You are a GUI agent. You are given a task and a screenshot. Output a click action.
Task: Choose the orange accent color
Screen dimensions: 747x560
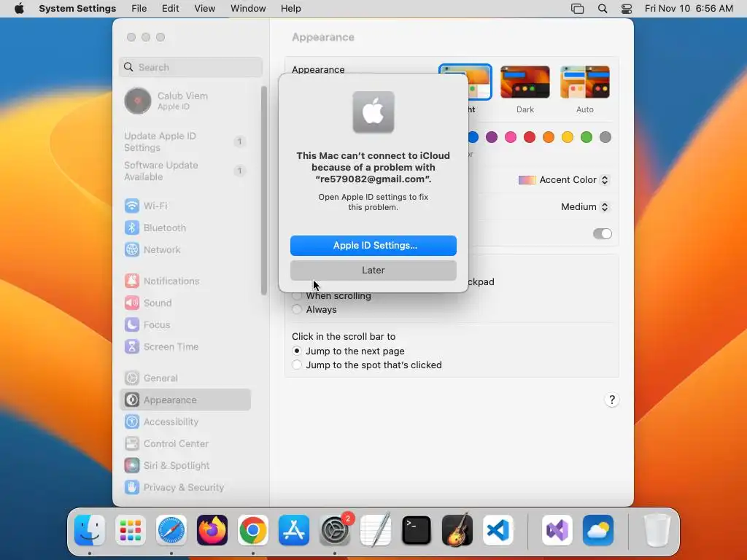tap(549, 138)
